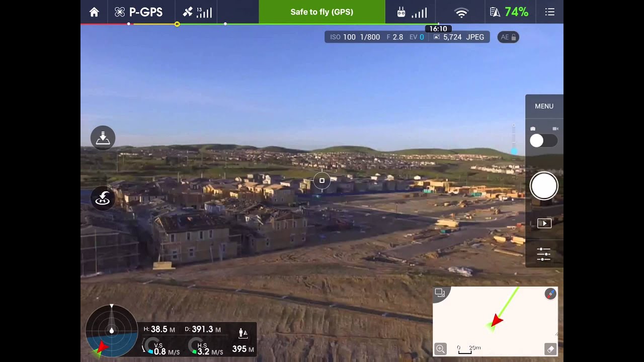The height and width of the screenshot is (362, 644).
Task: Tap the auto landing icon
Action: [x=103, y=138]
